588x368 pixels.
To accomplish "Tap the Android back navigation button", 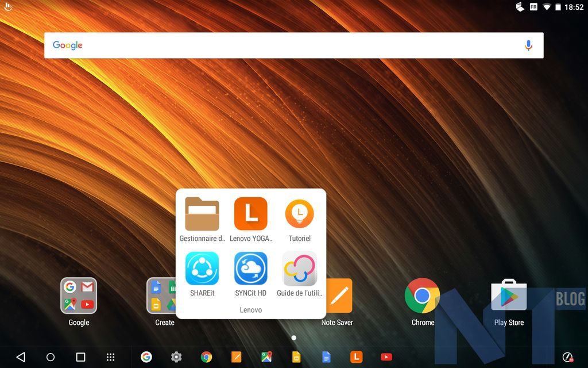I will (21, 356).
